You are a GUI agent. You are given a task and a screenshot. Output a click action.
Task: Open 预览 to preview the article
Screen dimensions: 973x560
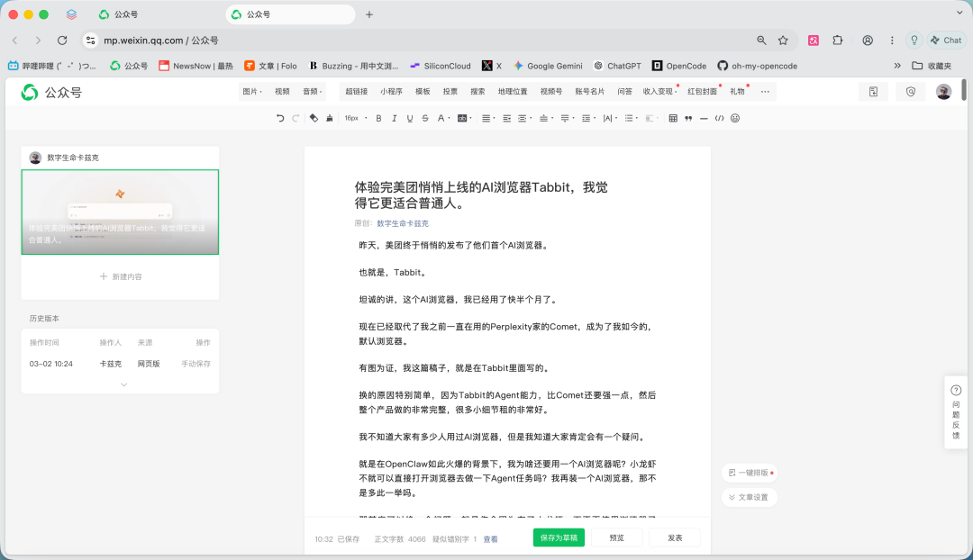tap(617, 537)
